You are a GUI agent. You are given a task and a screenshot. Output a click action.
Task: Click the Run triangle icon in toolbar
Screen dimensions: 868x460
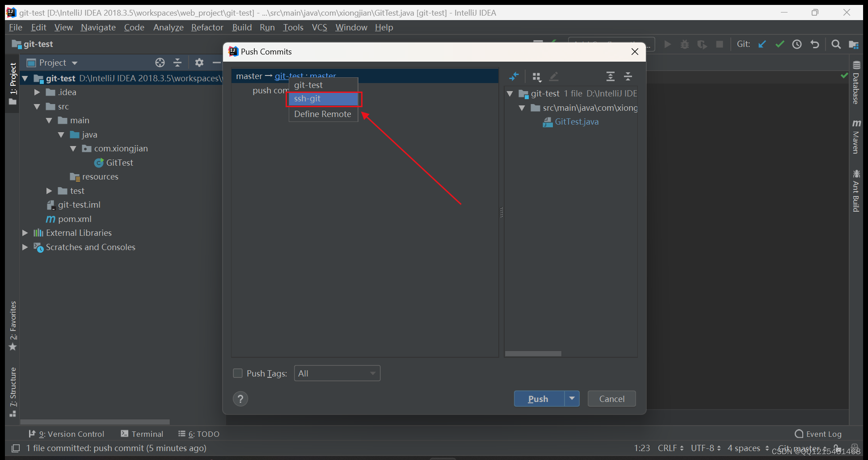point(667,44)
